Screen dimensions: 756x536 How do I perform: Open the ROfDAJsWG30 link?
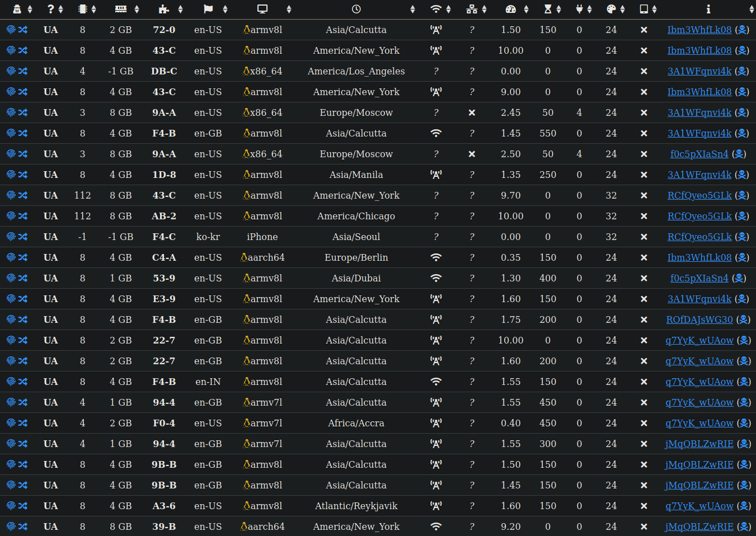pos(699,319)
